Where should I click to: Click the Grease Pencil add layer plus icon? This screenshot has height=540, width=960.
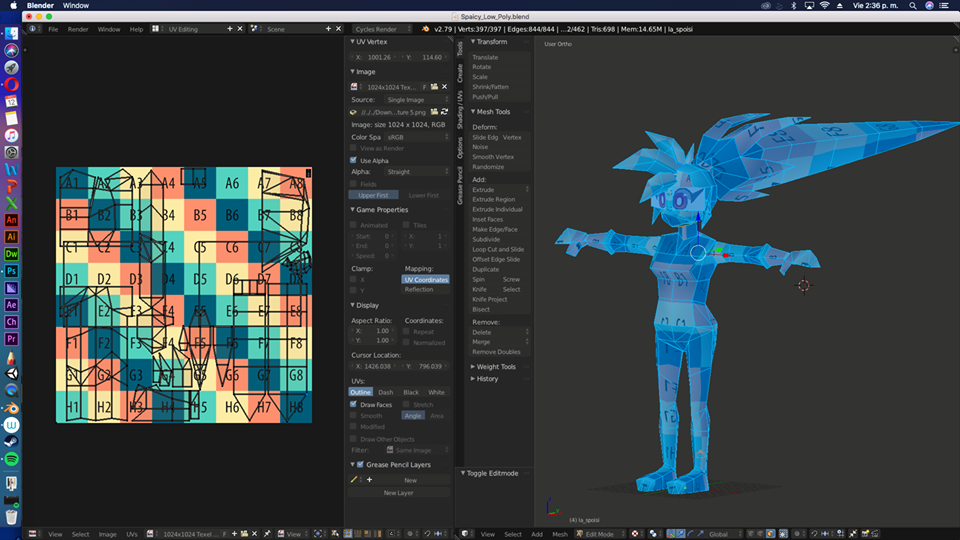click(369, 480)
